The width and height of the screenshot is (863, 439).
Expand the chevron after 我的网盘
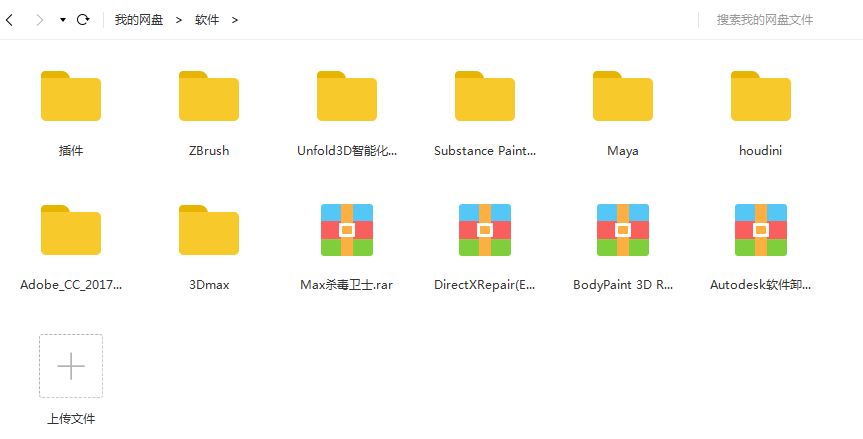(179, 20)
